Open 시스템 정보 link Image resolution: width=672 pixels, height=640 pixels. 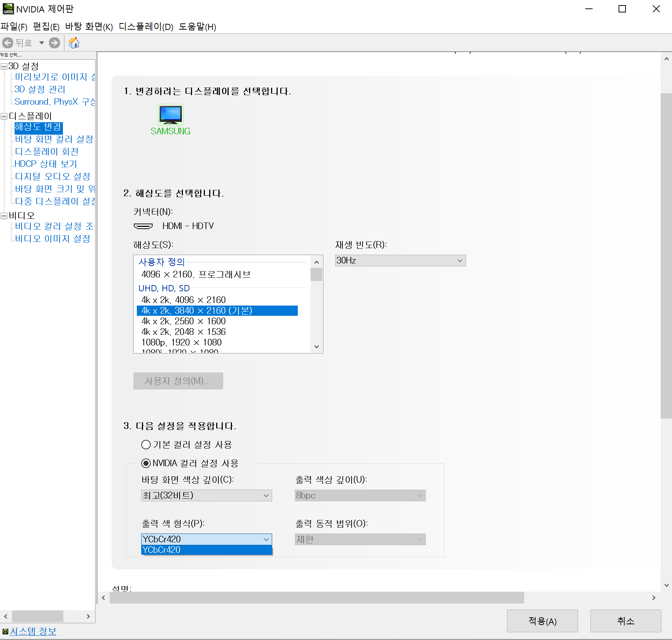[x=33, y=631]
